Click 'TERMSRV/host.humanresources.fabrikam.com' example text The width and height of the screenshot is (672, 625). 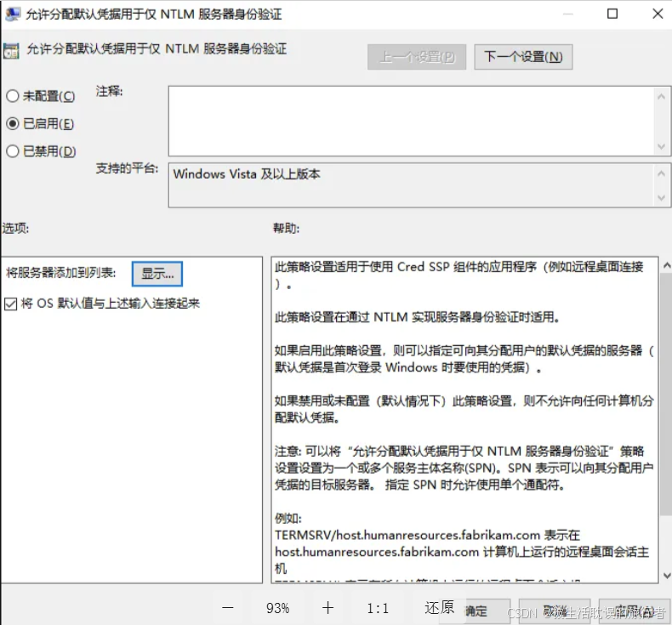click(407, 536)
